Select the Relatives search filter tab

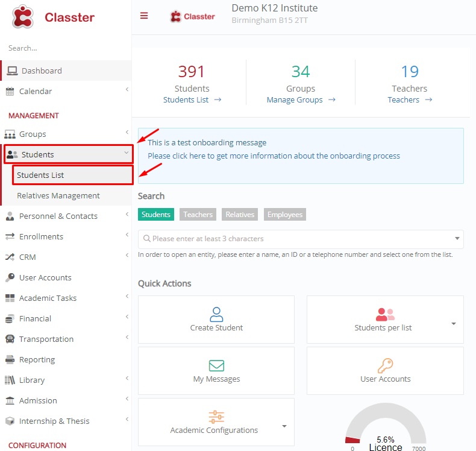pyautogui.click(x=240, y=215)
